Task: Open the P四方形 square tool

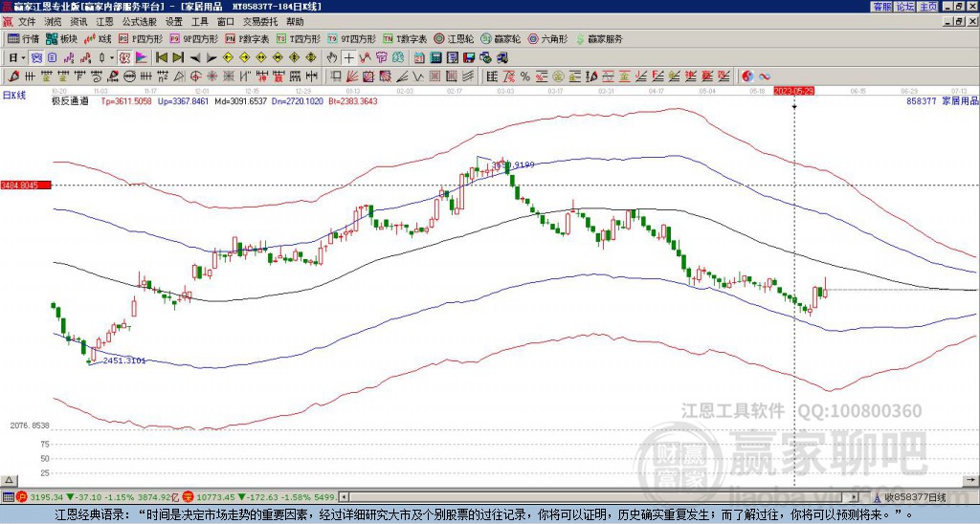Action: [x=141, y=38]
